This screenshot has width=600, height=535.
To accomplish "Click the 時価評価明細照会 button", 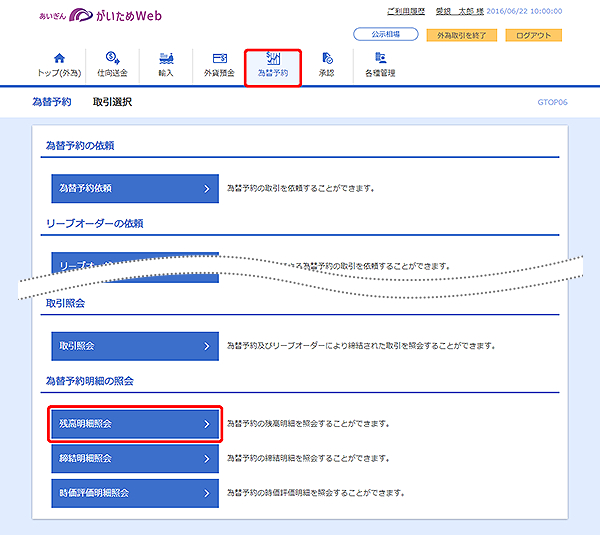I will coord(135,493).
